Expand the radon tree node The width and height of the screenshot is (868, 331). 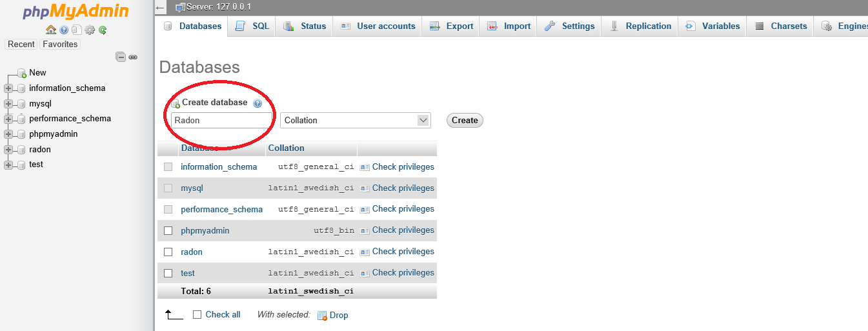(x=8, y=150)
